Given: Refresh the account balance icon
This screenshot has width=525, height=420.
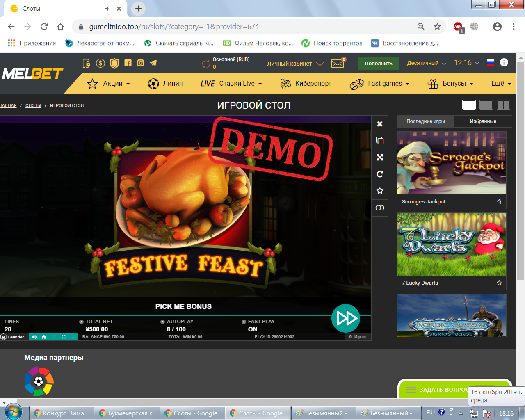Looking at the screenshot, I should tap(205, 64).
